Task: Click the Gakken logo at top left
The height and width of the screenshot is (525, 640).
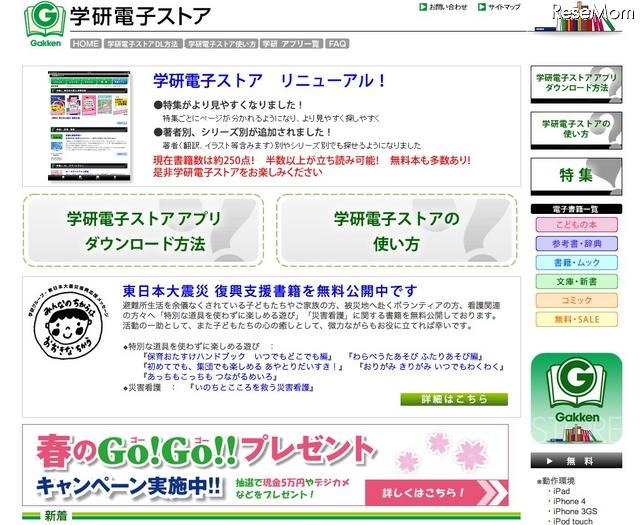Action: click(x=45, y=24)
